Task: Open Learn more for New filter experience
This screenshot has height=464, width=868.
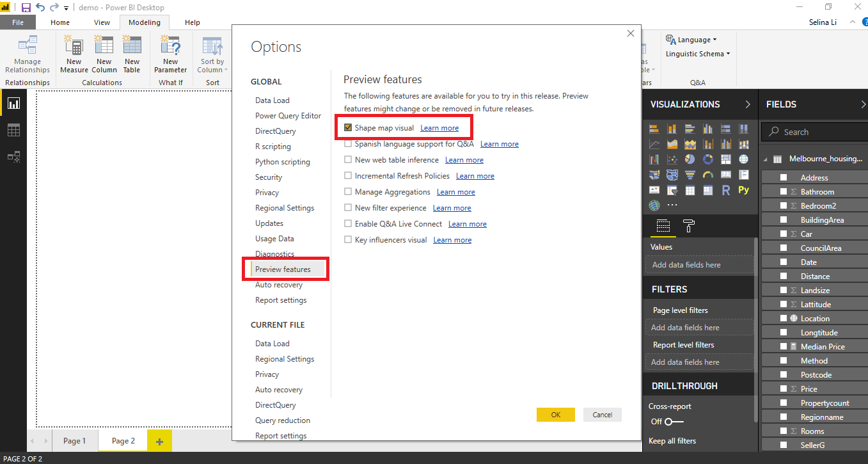Action: (x=452, y=207)
